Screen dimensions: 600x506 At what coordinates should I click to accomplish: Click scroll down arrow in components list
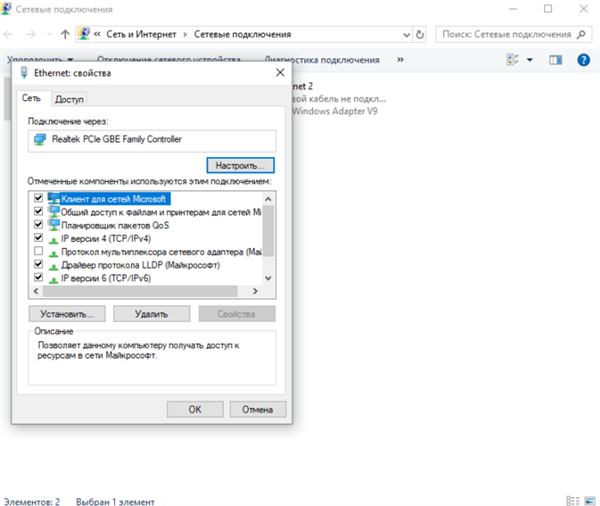[x=268, y=278]
